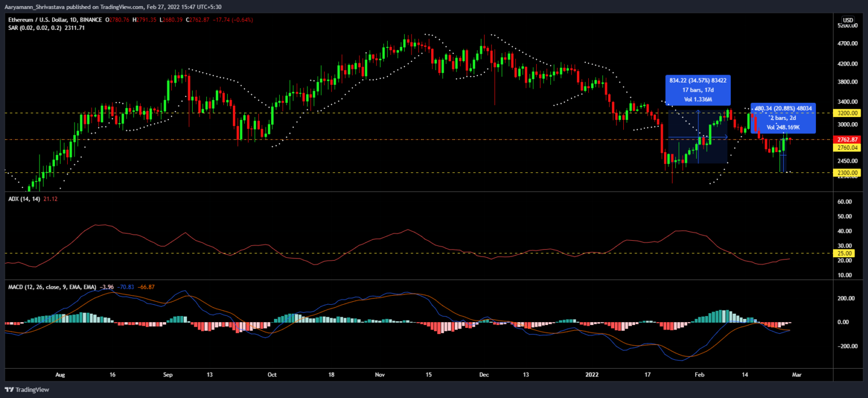Image resolution: width=868 pixels, height=398 pixels.
Task: Click the MACD signal value -66.87
Action: [145, 287]
